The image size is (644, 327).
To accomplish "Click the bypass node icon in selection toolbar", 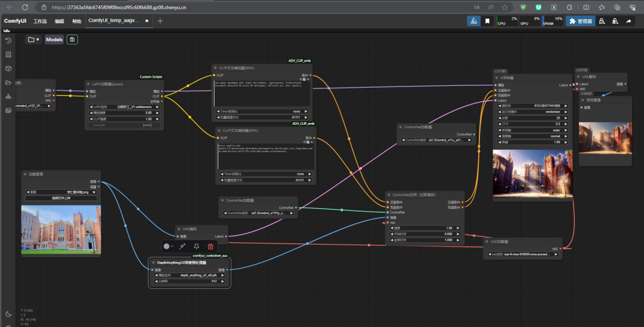I will pos(182,246).
